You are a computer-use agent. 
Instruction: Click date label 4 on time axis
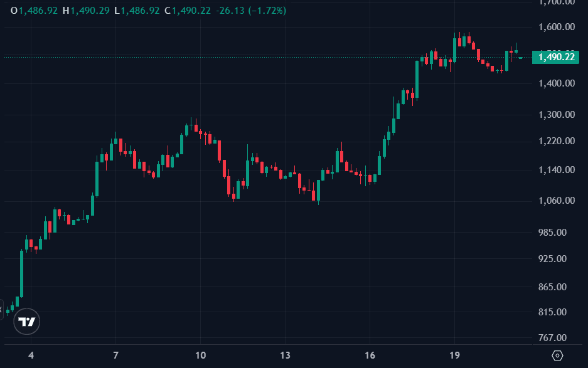click(31, 355)
